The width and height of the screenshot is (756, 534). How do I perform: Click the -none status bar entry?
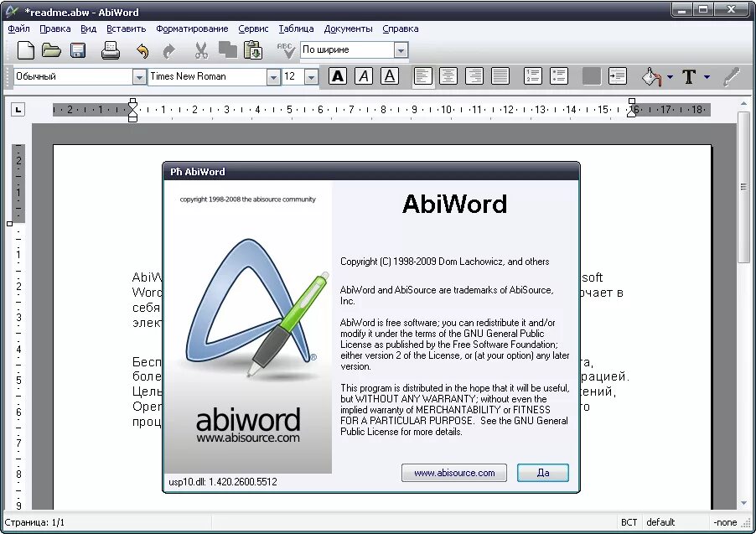coord(725,522)
